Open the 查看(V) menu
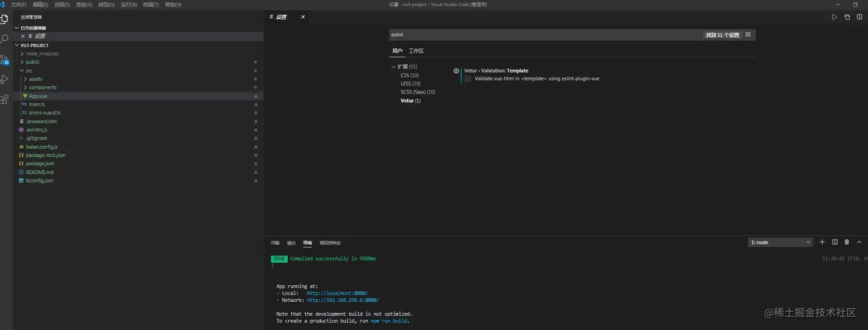This screenshot has width=868, height=330. click(84, 5)
